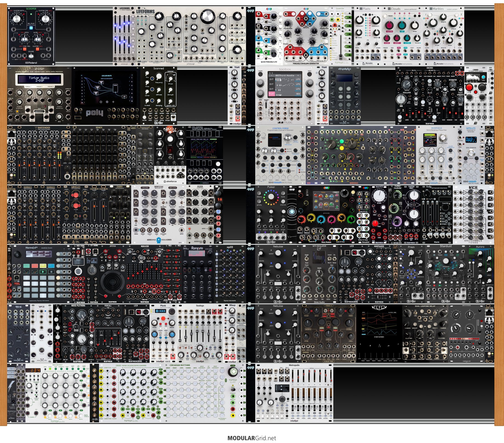The image size is (504, 443).
Task: Click the teal SIZE knob on Clouds
Action: pyautogui.click(x=402, y=25)
